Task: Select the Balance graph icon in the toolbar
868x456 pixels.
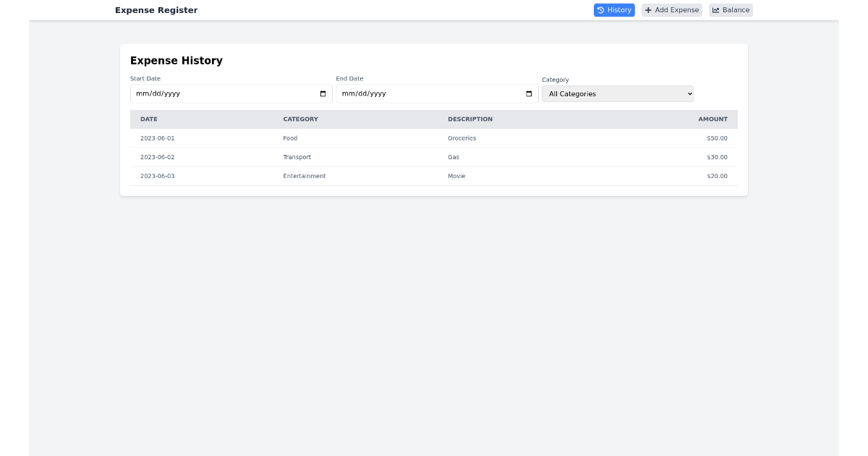Action: click(716, 9)
